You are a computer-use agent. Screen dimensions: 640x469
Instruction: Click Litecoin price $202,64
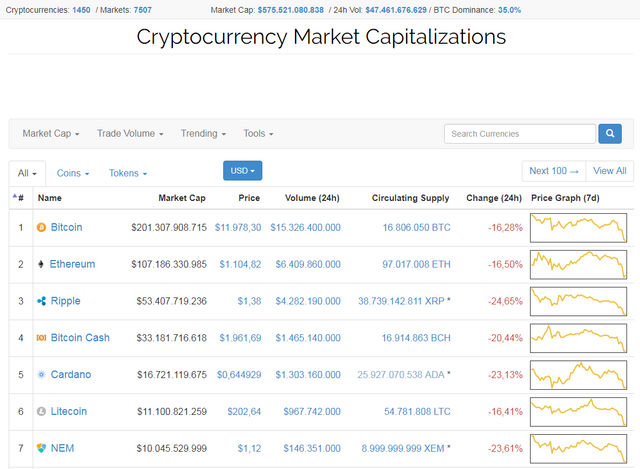pos(244,411)
